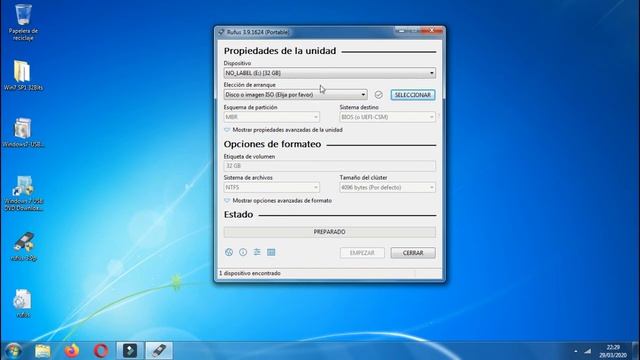The image size is (640, 360).
Task: Click the PREPARADO progress bar
Action: pos(329,232)
